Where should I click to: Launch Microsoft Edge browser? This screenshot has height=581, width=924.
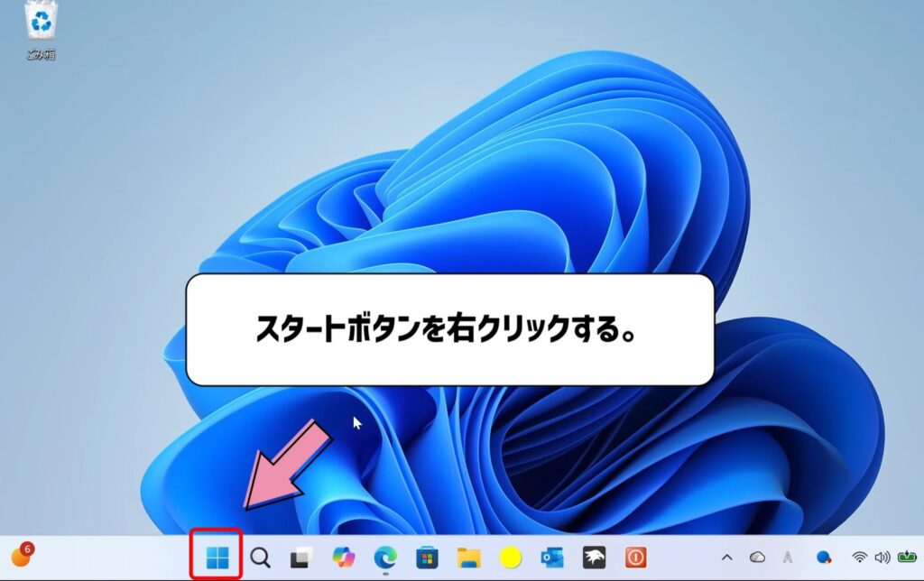pyautogui.click(x=386, y=558)
